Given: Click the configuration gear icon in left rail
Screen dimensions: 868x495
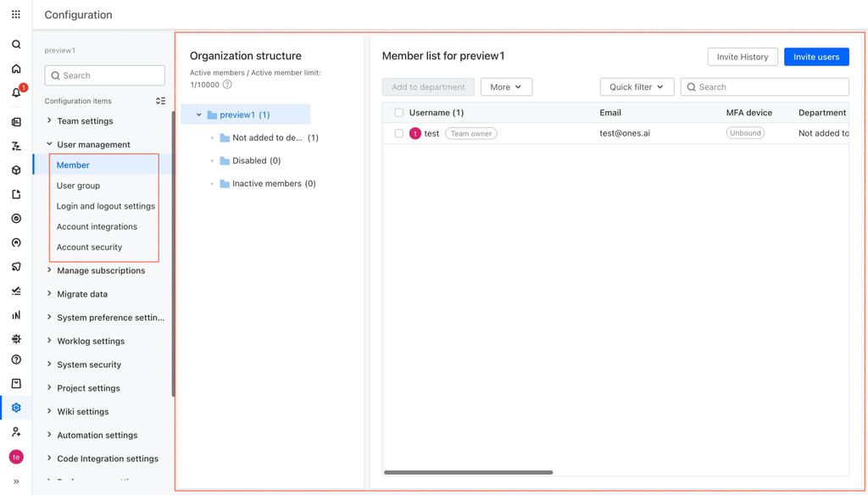Looking at the screenshot, I should click(x=16, y=408).
